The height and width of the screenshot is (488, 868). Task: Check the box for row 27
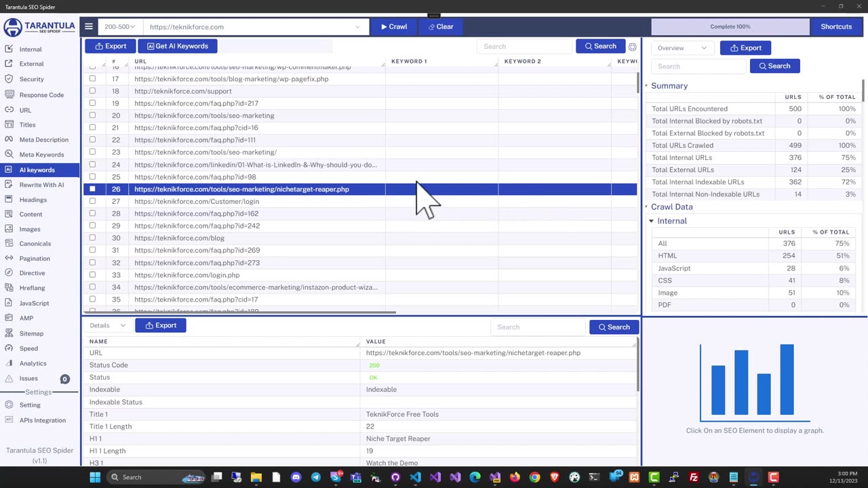[x=92, y=201]
